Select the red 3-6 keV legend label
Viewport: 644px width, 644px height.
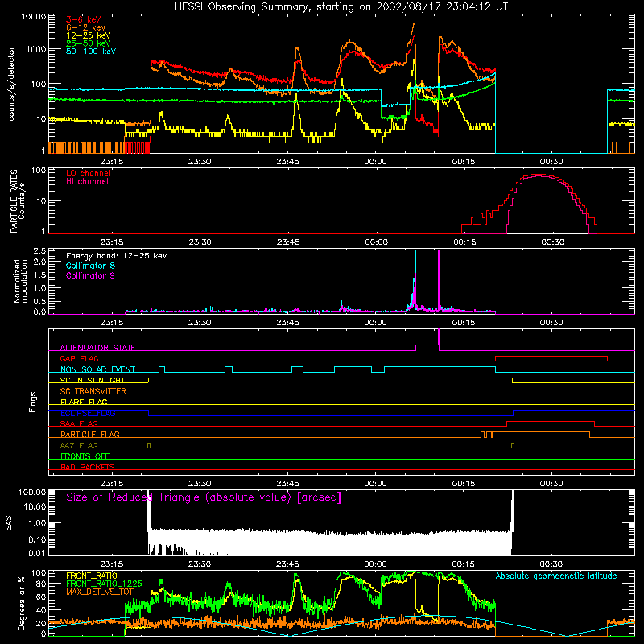[84, 19]
